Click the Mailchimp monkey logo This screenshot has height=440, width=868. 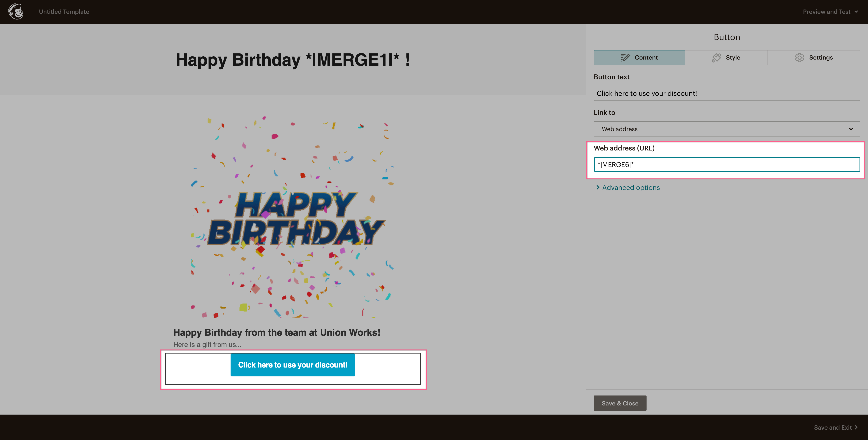coord(15,11)
